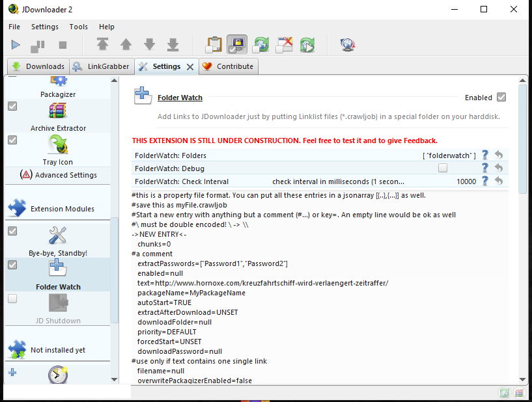The image size is (532, 402).
Task: Enable JD Shutdown extension checkbox
Action: [12, 299]
